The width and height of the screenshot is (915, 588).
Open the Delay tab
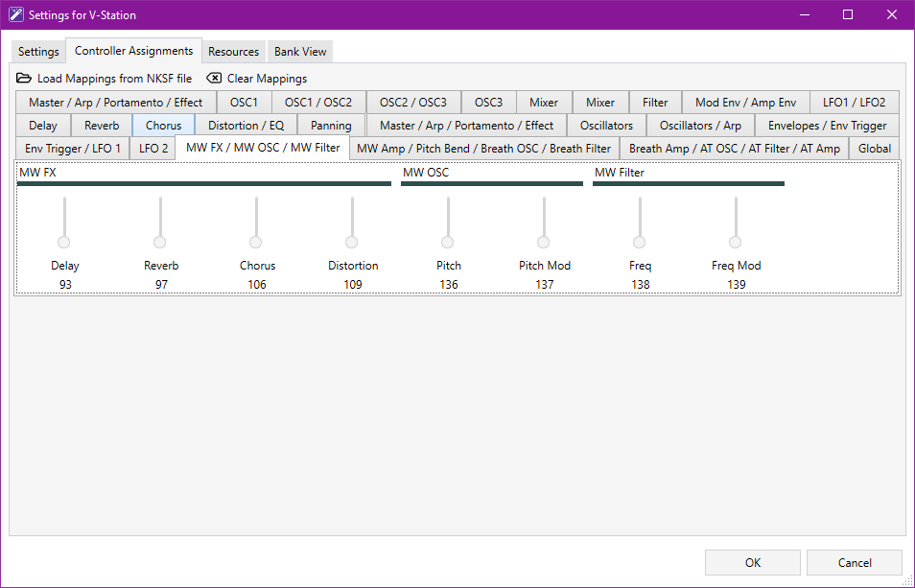43,126
